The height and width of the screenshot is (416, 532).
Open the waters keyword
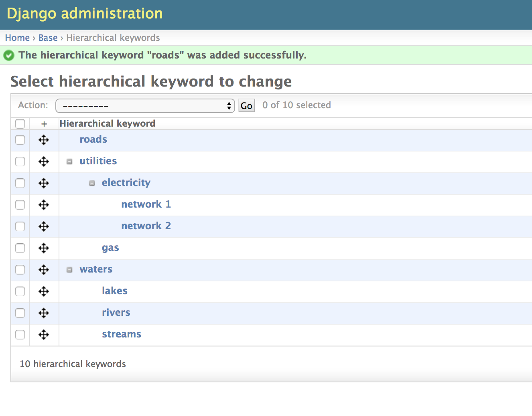96,269
